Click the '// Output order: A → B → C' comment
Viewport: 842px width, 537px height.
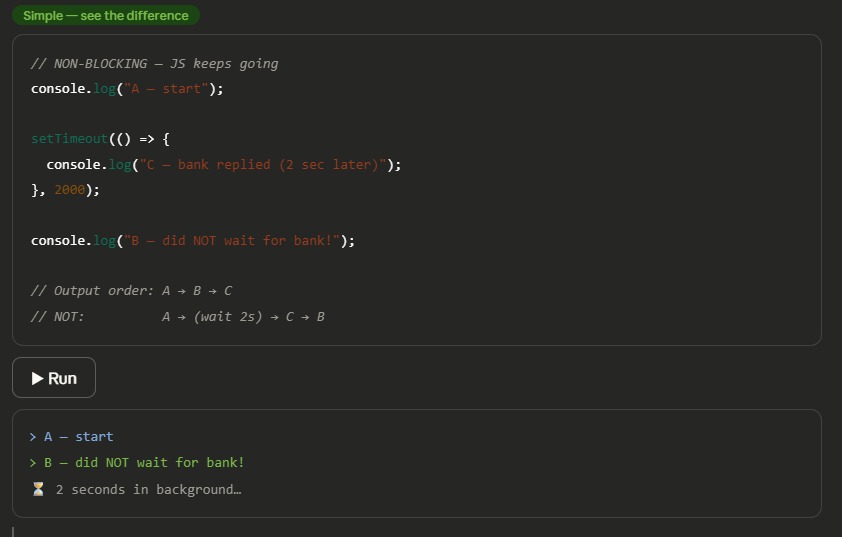pyautogui.click(x=132, y=291)
